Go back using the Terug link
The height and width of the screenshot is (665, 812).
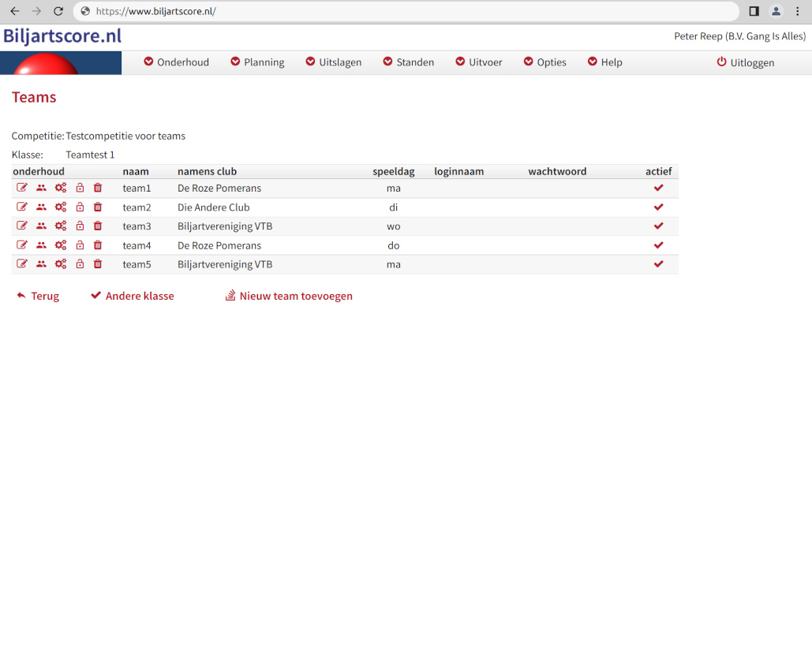coord(38,296)
